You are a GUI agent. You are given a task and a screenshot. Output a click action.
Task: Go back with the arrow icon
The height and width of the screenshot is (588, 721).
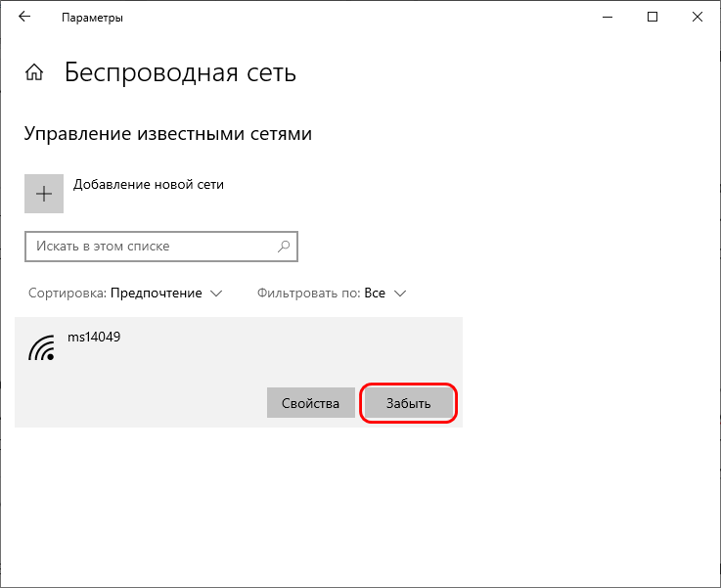[24, 17]
